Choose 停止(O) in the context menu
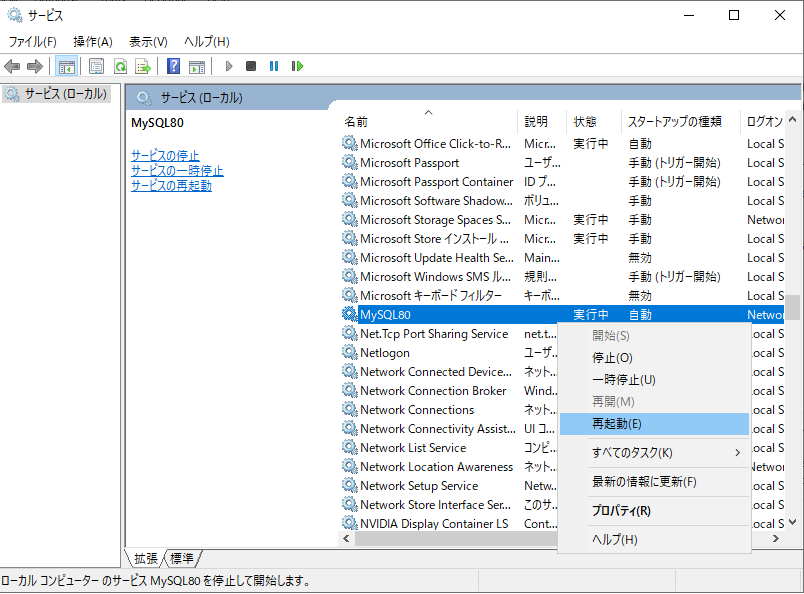This screenshot has width=804, height=594. click(654, 358)
